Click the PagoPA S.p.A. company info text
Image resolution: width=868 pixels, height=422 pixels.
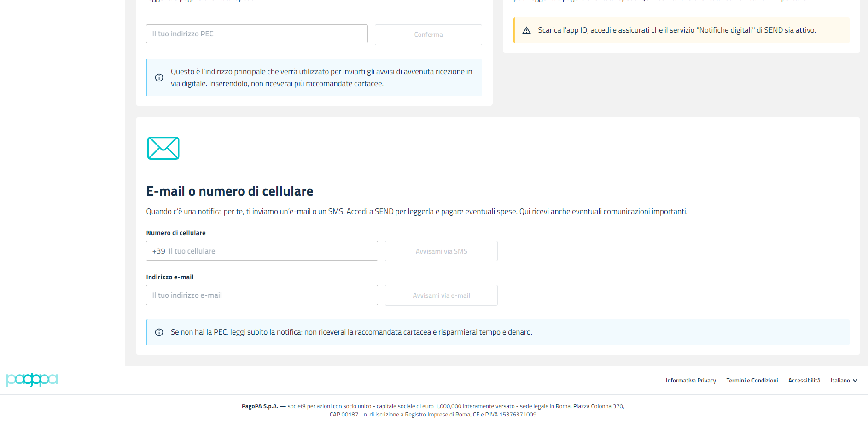tap(433, 410)
